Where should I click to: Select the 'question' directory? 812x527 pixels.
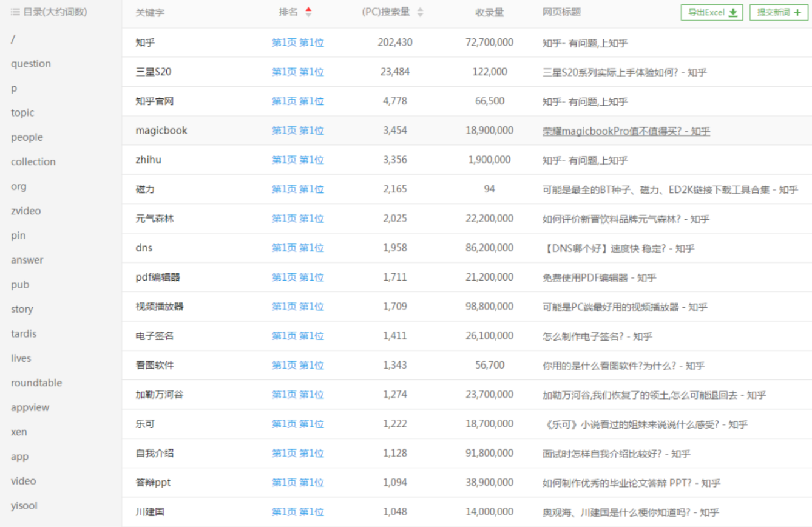coord(31,64)
